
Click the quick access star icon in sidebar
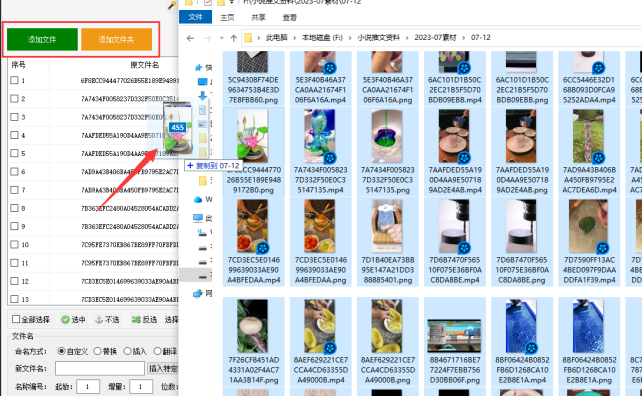pyautogui.click(x=198, y=67)
